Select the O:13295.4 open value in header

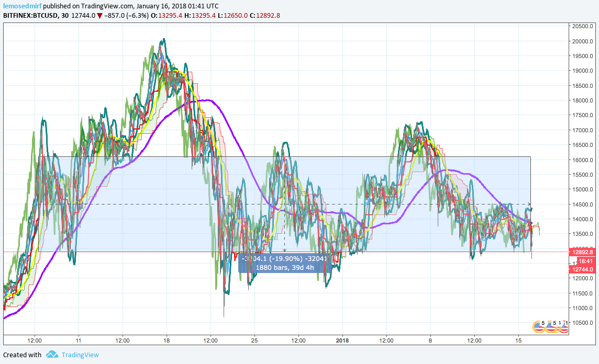[167, 16]
